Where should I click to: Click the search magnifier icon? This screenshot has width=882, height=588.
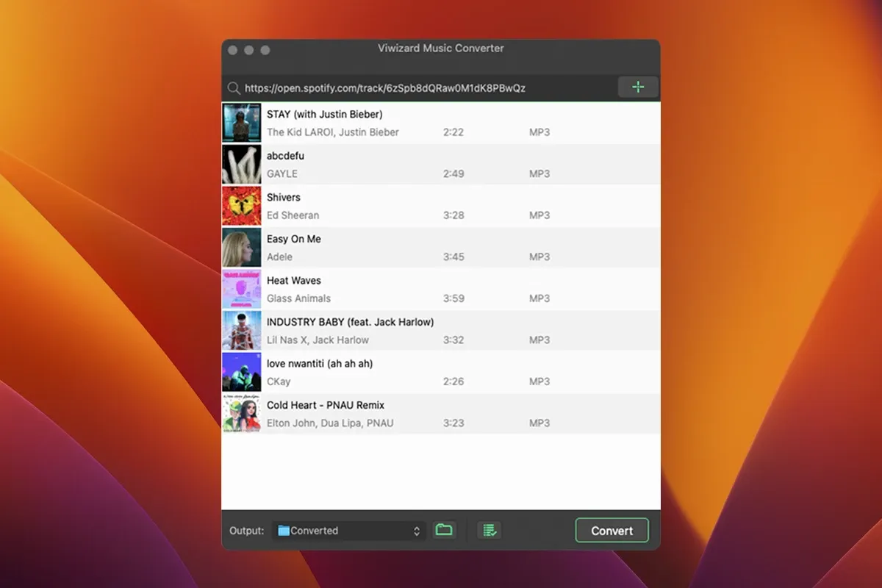click(234, 87)
